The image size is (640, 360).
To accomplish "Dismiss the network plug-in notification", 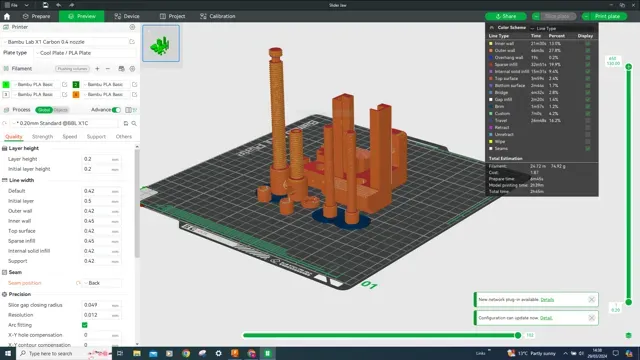I will 591,300.
